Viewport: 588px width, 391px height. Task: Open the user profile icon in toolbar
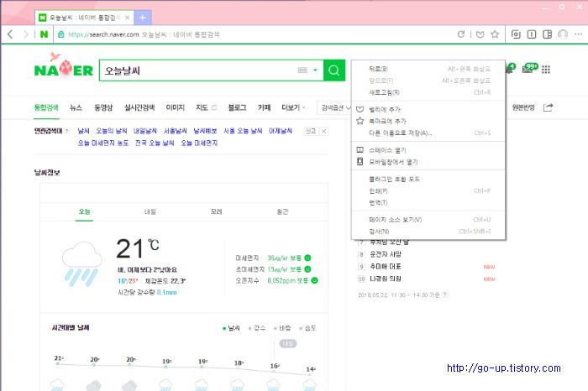pyautogui.click(x=563, y=34)
